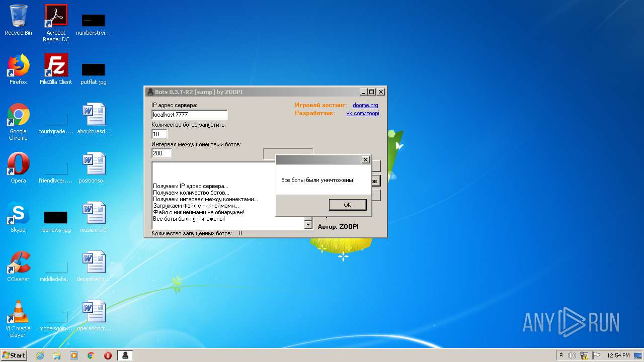Select the friendlycar desktop file
644x362 pixels.
pos(56,172)
